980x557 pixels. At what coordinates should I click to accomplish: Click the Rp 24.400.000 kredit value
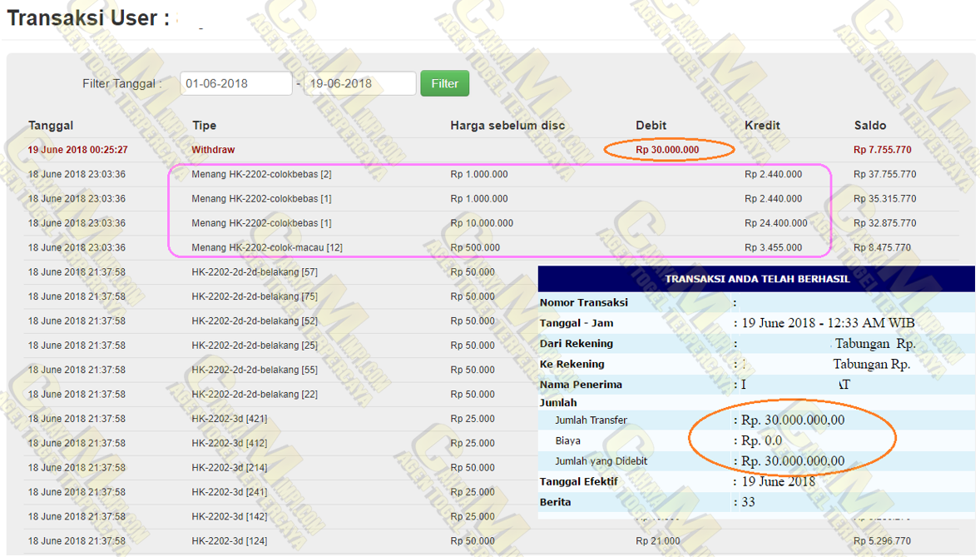775,223
